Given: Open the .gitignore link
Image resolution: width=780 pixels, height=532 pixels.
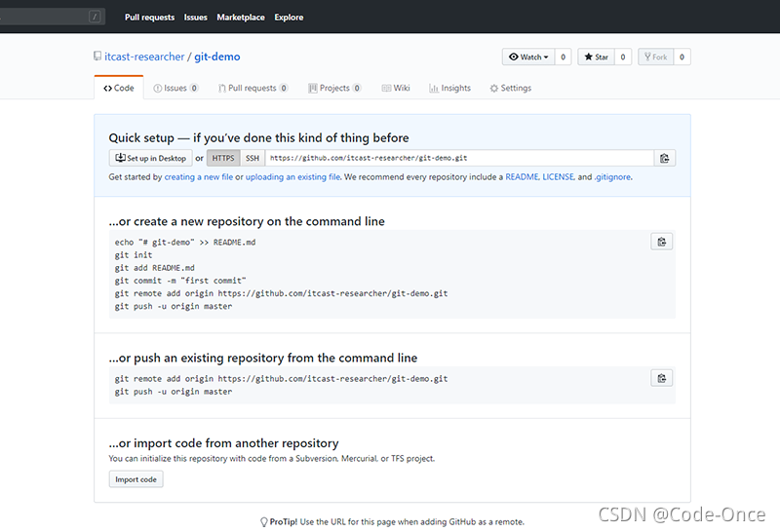Looking at the screenshot, I should pyautogui.click(x=612, y=177).
